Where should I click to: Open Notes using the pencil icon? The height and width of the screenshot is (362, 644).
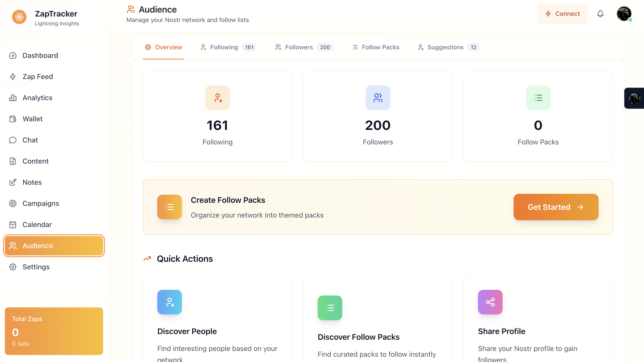pos(13,182)
